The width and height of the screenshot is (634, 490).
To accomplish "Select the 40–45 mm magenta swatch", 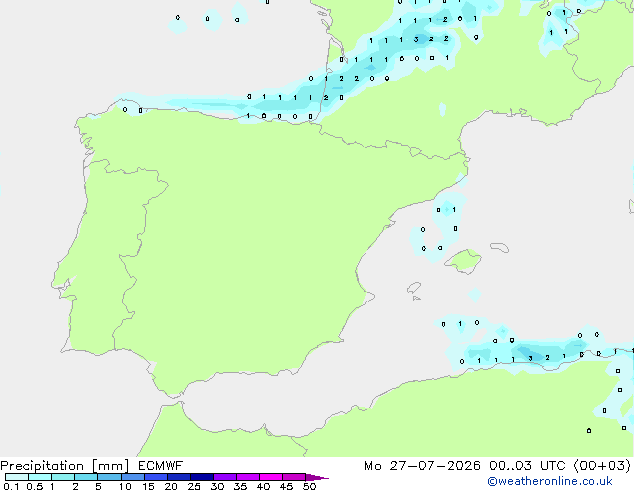I will click(x=271, y=477).
